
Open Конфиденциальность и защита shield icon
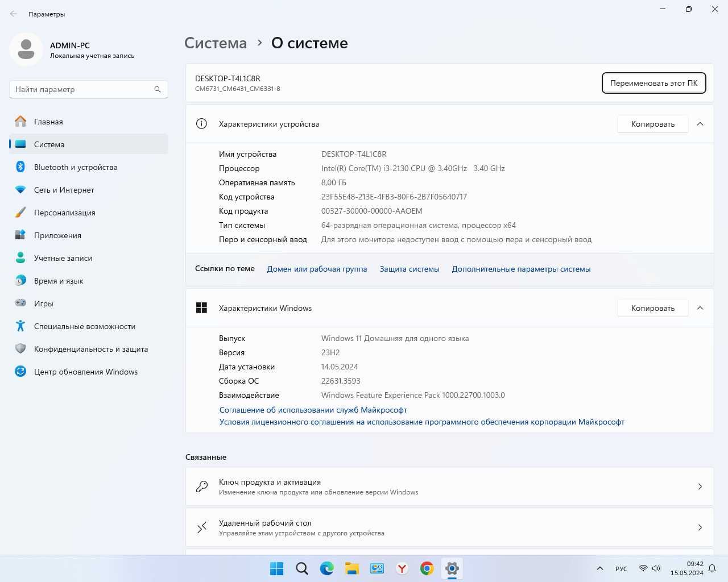point(20,349)
